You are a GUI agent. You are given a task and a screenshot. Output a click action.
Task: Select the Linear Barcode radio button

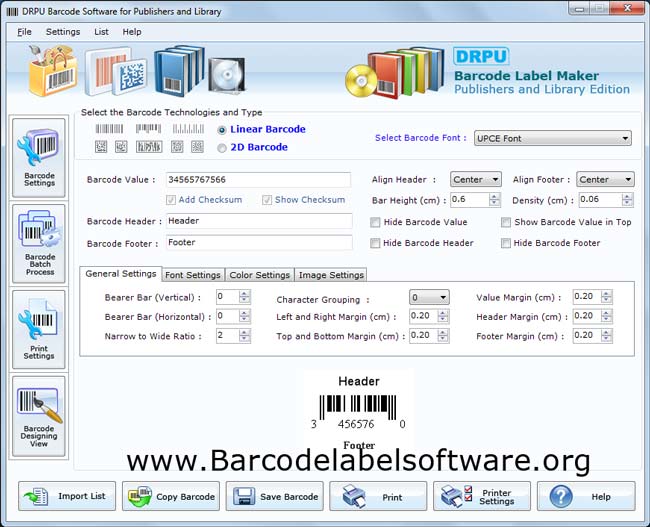(x=222, y=130)
